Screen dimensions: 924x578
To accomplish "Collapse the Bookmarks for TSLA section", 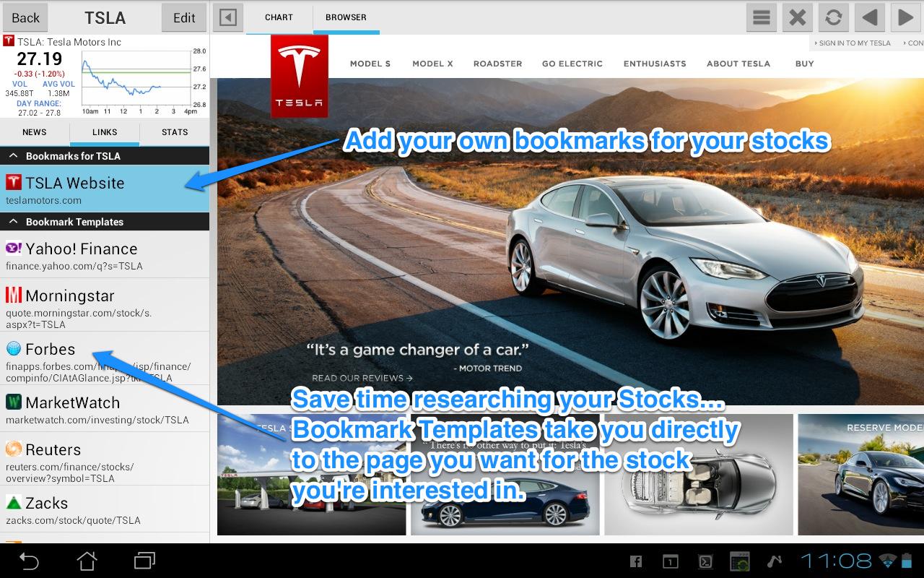I will tap(105, 156).
